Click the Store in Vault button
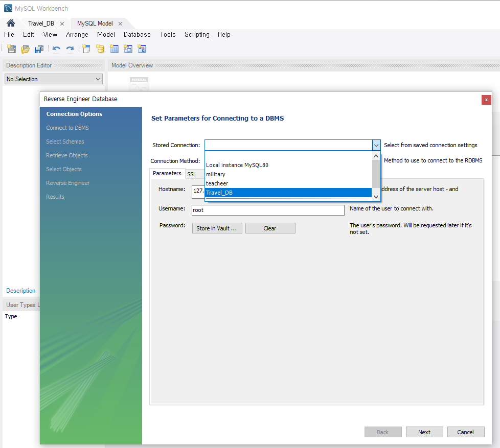500x448 pixels. point(217,228)
